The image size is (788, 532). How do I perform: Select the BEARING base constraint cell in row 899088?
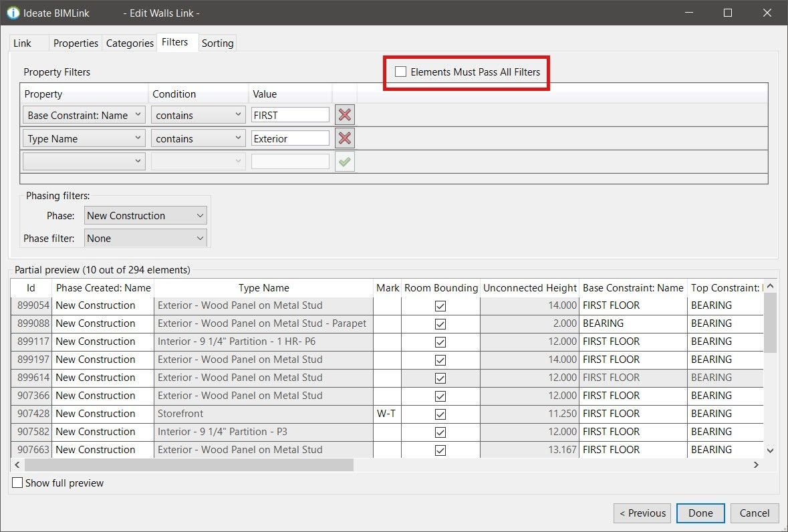633,323
